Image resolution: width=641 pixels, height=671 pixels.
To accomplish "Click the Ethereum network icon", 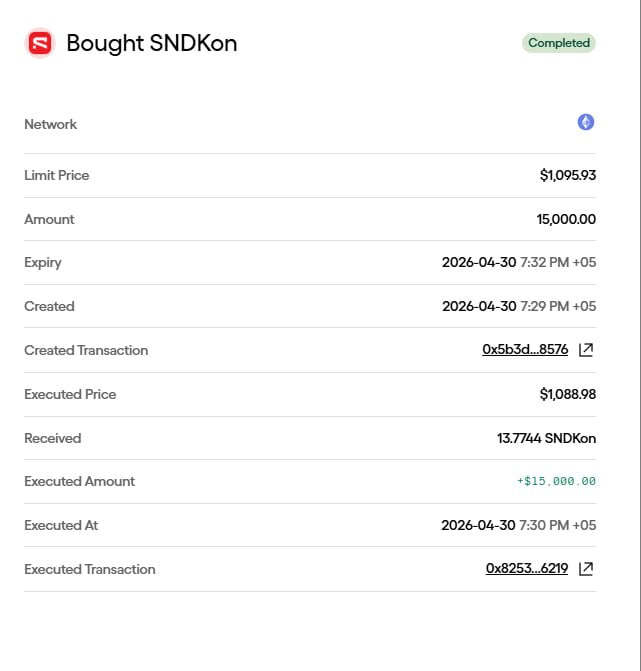I will (x=585, y=122).
